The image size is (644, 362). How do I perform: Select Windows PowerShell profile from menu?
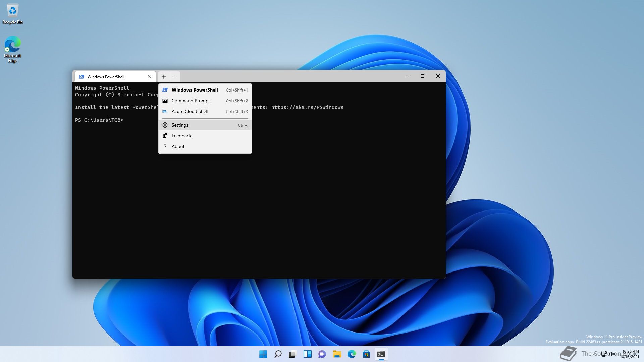click(195, 90)
